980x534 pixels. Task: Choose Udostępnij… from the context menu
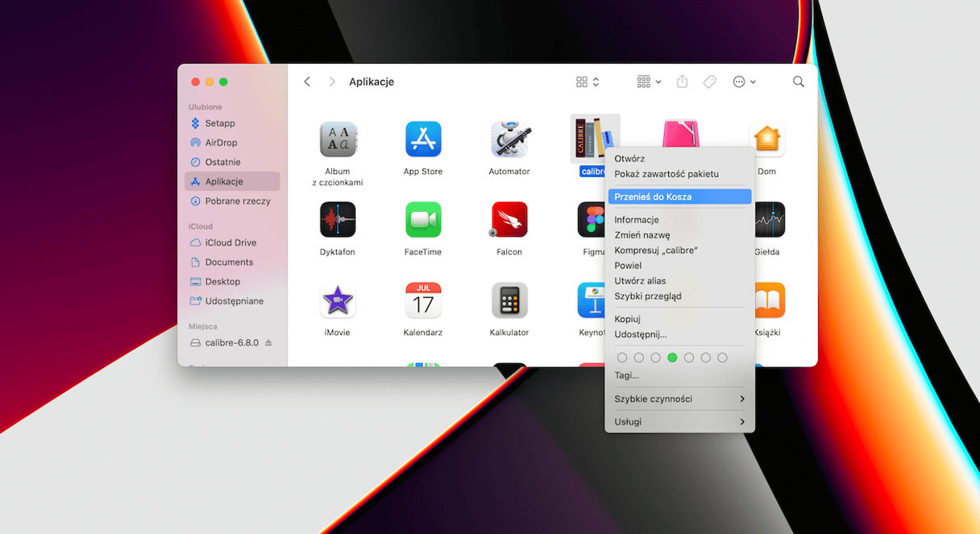[x=680, y=334]
